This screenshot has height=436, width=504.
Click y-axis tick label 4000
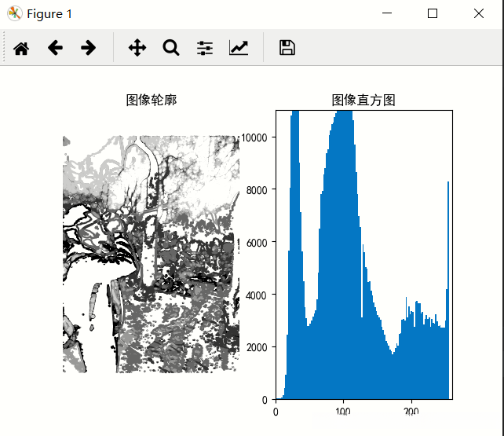tap(257, 295)
